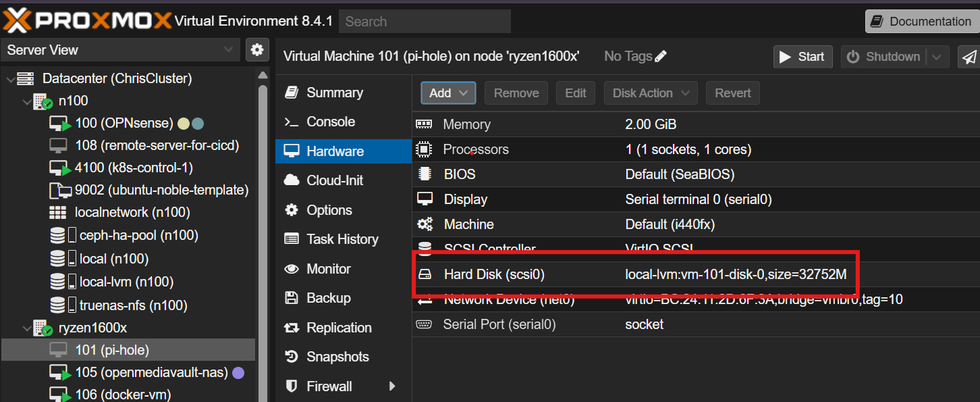Click the Serial Port keyboard icon

[x=424, y=324]
